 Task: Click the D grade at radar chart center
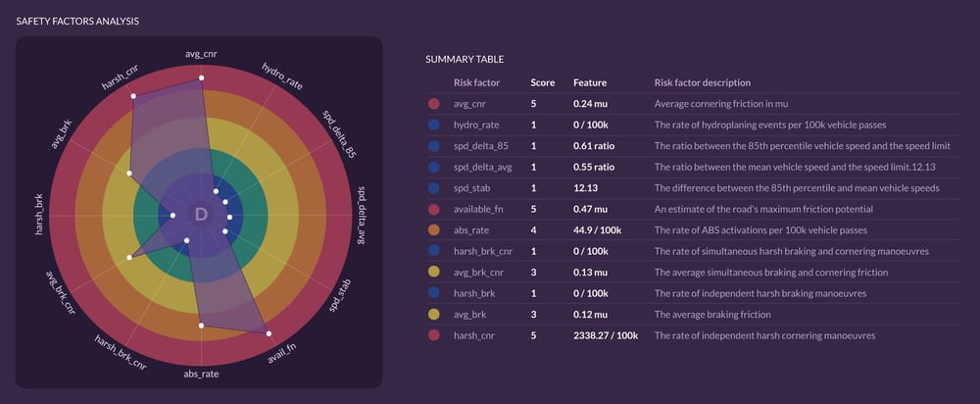(x=201, y=215)
